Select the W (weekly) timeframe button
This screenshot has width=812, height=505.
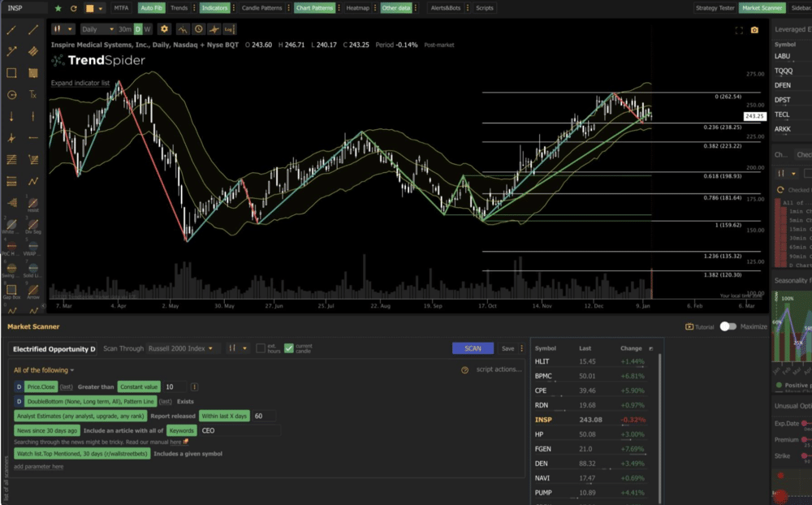148,29
